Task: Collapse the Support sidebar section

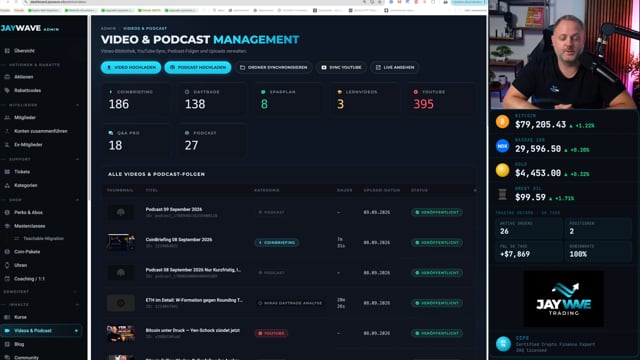Action: coord(77,159)
